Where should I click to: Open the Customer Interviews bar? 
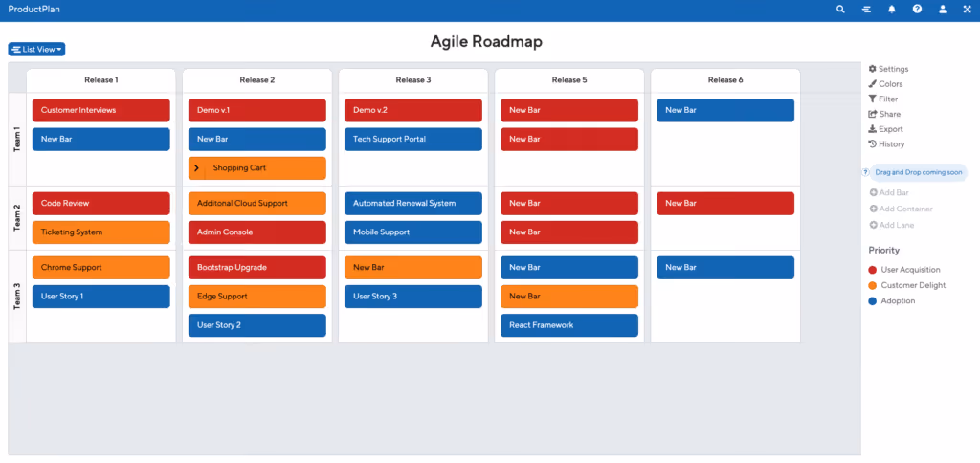(x=101, y=110)
